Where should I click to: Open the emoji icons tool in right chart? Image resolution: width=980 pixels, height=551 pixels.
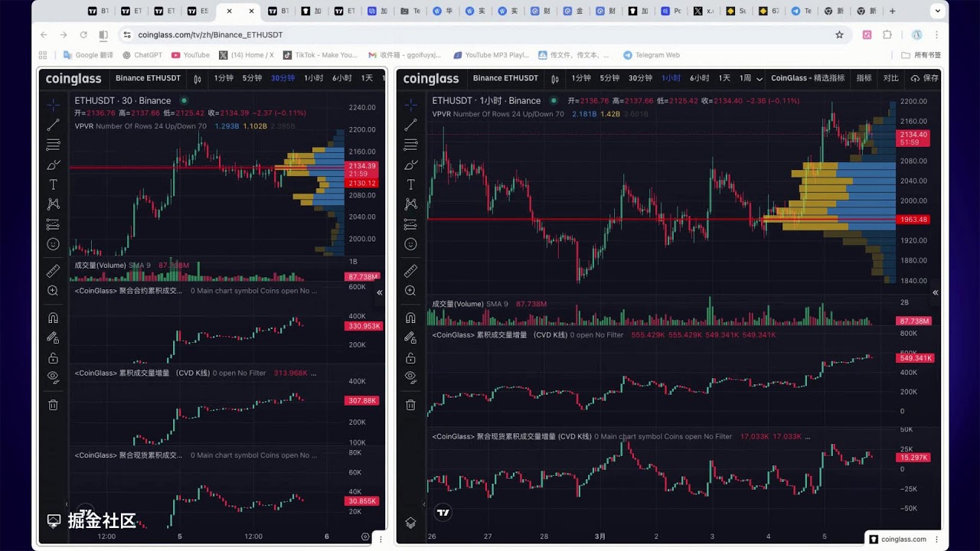click(410, 244)
